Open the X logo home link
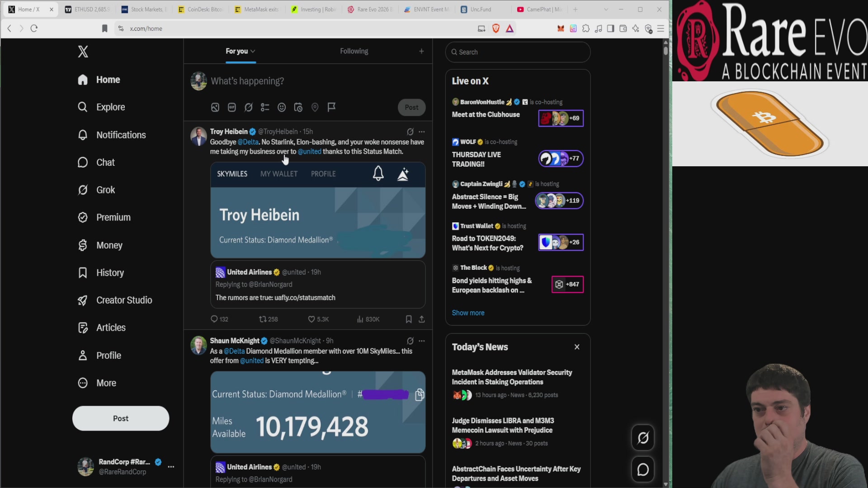Screen dimensions: 868x488 [x=83, y=52]
